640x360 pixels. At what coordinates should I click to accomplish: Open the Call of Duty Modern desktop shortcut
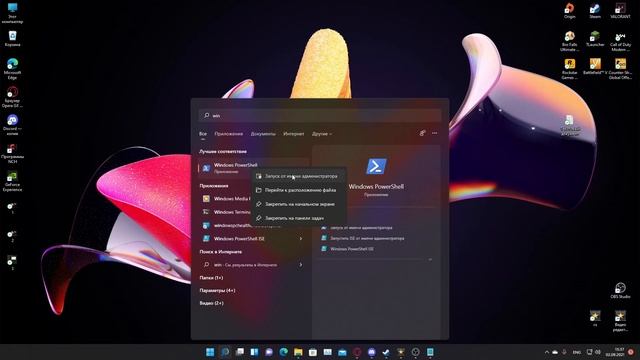coord(620,42)
